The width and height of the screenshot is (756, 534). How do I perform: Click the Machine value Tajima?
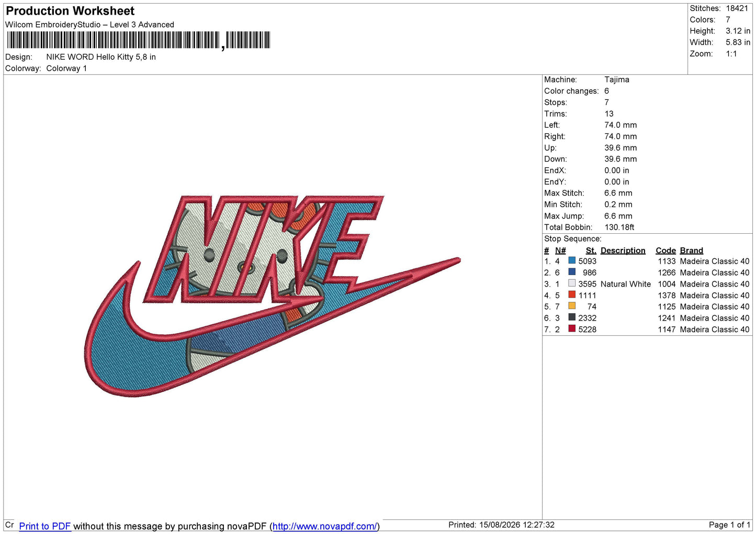click(617, 79)
